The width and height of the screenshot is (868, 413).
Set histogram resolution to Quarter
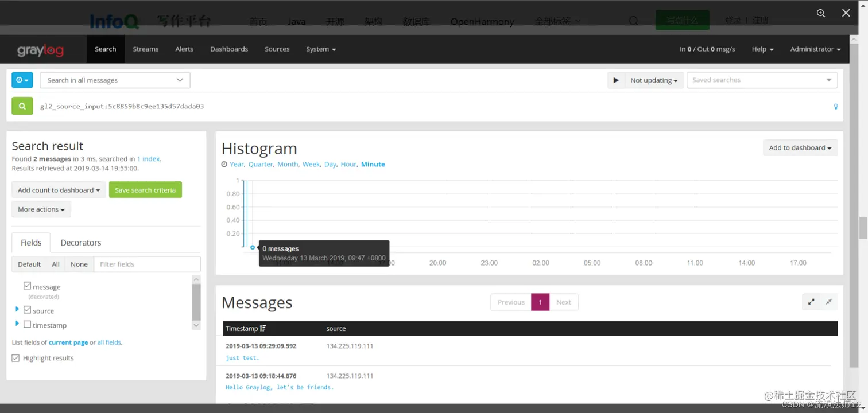[x=261, y=164]
